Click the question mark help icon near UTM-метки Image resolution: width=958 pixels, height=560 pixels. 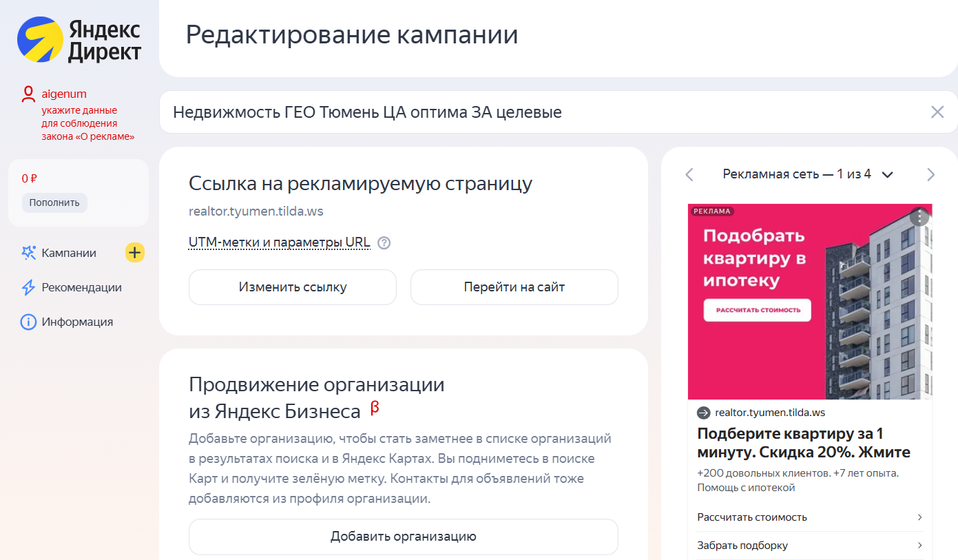click(384, 242)
